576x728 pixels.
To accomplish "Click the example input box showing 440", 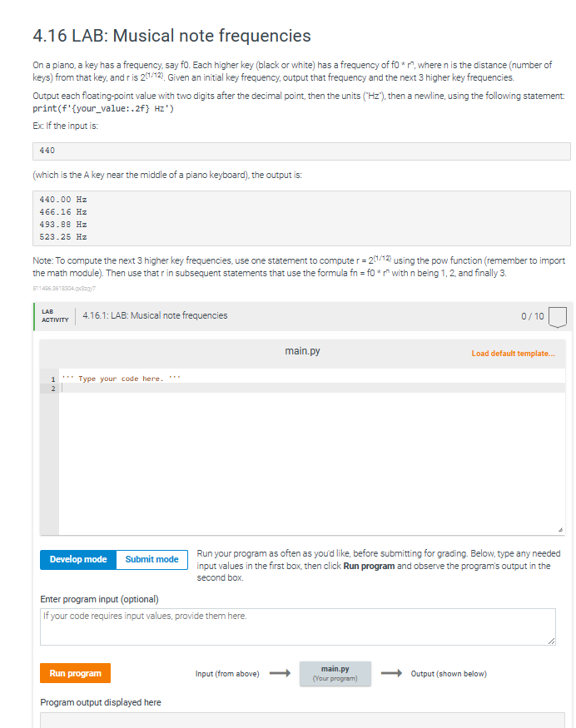I will (x=300, y=151).
